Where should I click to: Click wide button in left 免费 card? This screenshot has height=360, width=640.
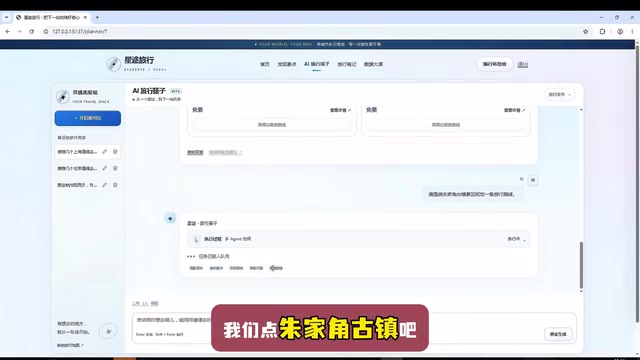[272, 125]
